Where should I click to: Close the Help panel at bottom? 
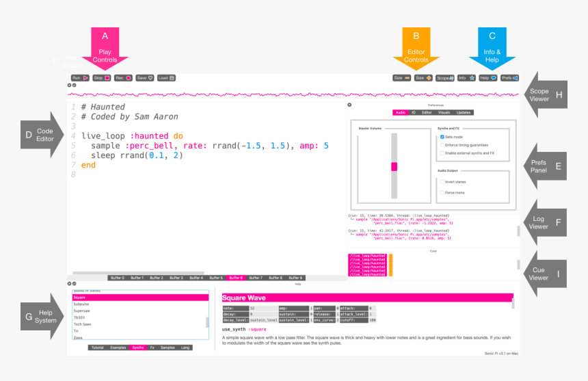[69, 284]
